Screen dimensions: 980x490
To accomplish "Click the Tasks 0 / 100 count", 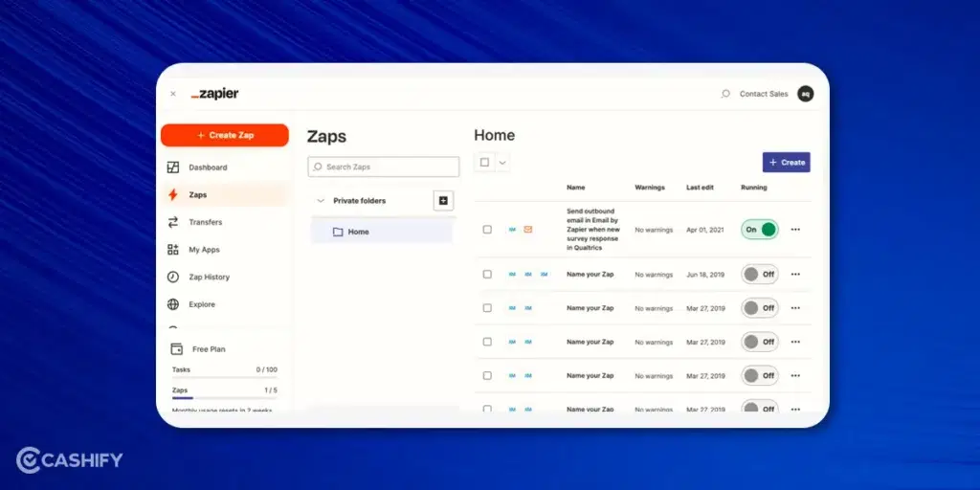I will point(266,369).
